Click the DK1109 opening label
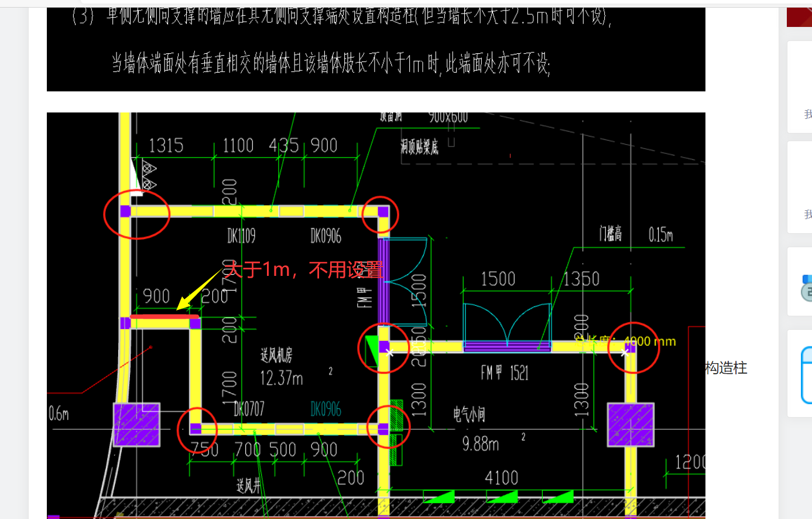Viewport: 812px width, 519px height. 241,236
